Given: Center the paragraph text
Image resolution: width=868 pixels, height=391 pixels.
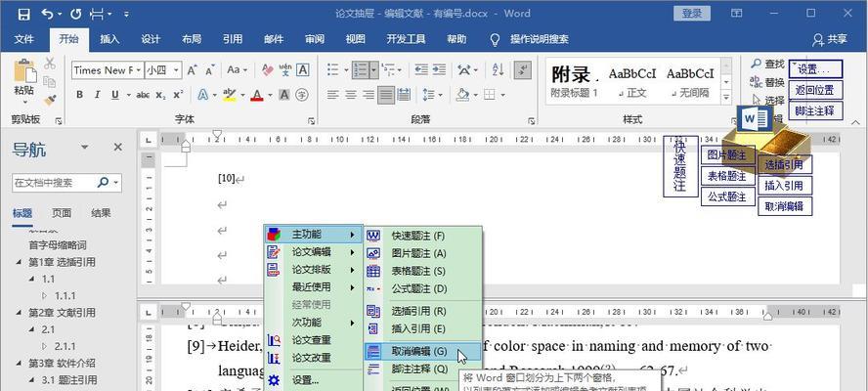Looking at the screenshot, I should pyautogui.click(x=350, y=95).
